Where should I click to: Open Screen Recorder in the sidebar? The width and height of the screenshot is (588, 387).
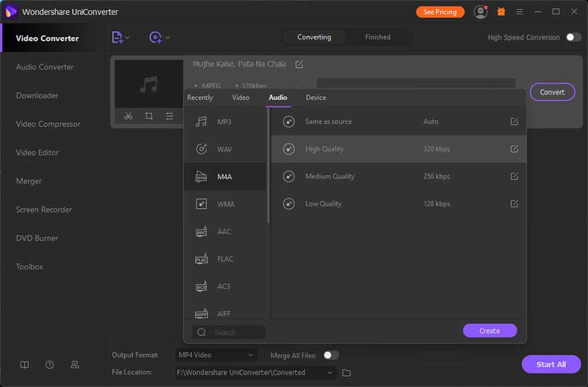point(44,209)
